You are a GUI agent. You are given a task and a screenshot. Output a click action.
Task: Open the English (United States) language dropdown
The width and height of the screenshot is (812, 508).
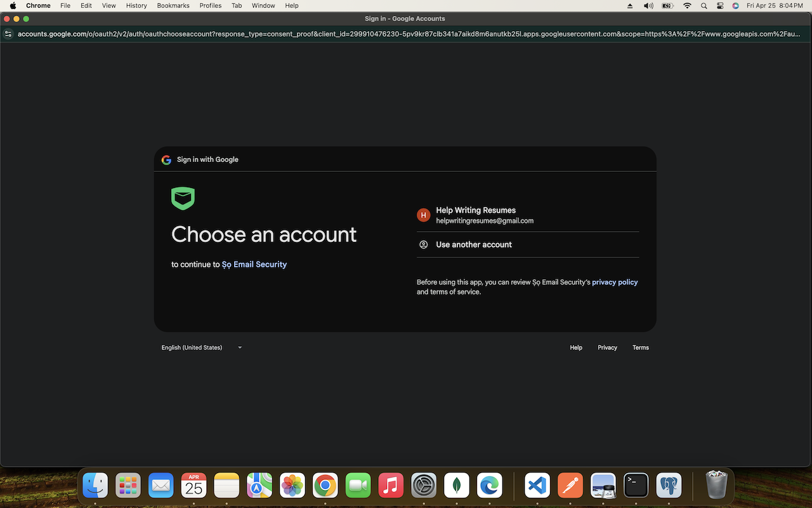click(202, 347)
